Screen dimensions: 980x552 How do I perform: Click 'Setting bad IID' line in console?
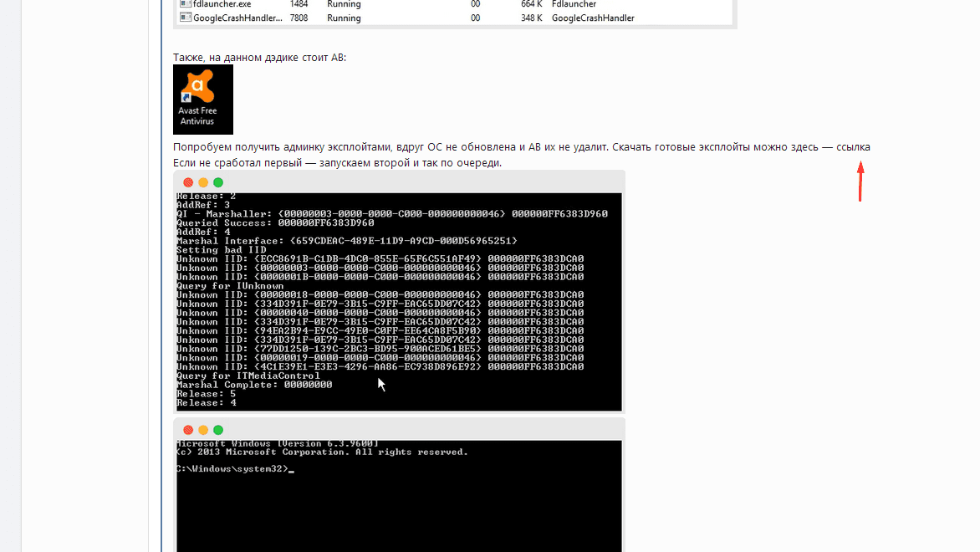pyautogui.click(x=221, y=249)
